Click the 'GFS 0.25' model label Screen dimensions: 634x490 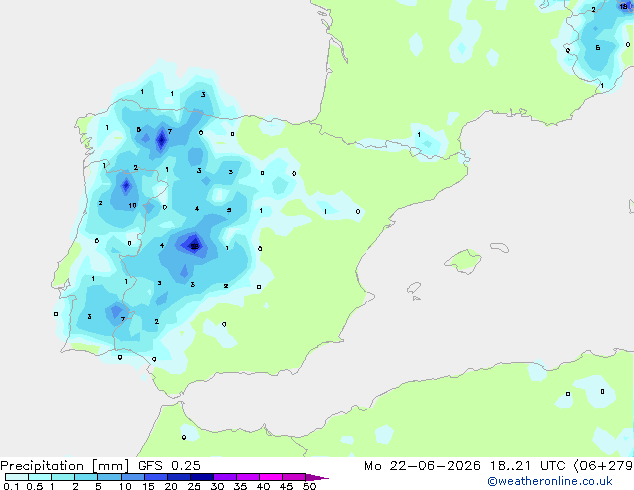click(x=169, y=466)
